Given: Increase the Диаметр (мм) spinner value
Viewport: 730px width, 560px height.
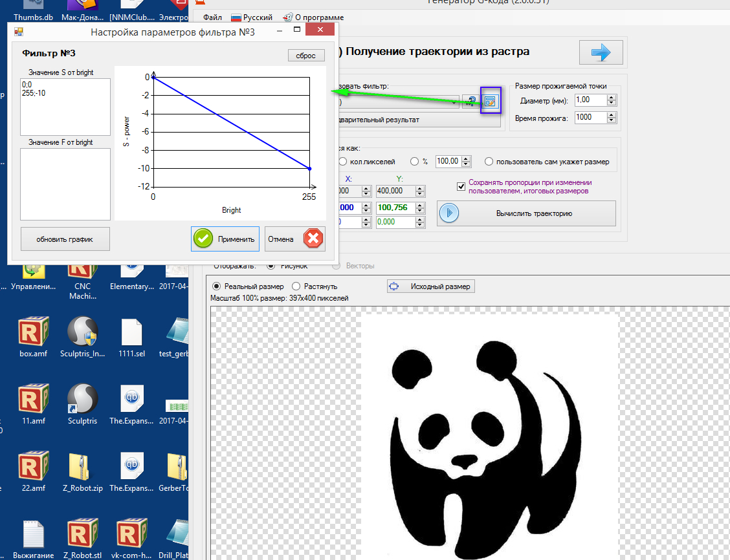Looking at the screenshot, I should (612, 97).
